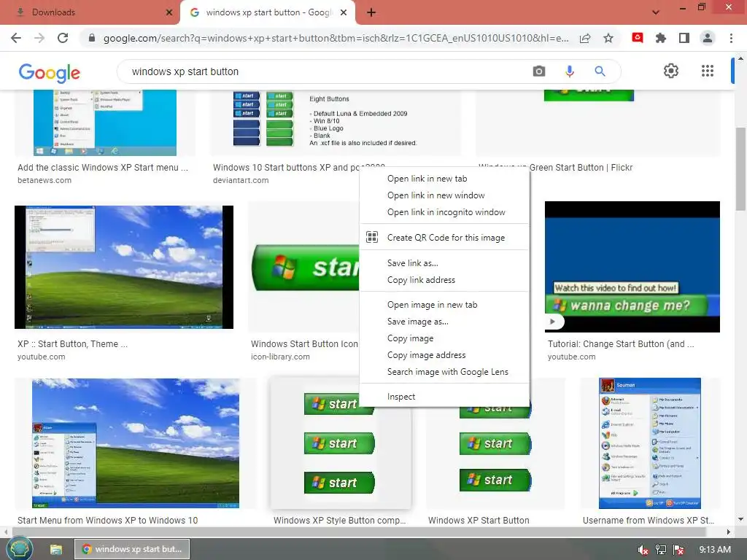Click the address bar URL
This screenshot has width=747, height=560.
(336, 38)
